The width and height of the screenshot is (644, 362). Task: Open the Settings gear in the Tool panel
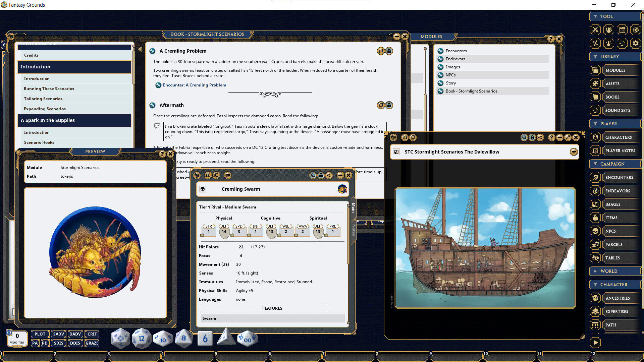(x=636, y=43)
